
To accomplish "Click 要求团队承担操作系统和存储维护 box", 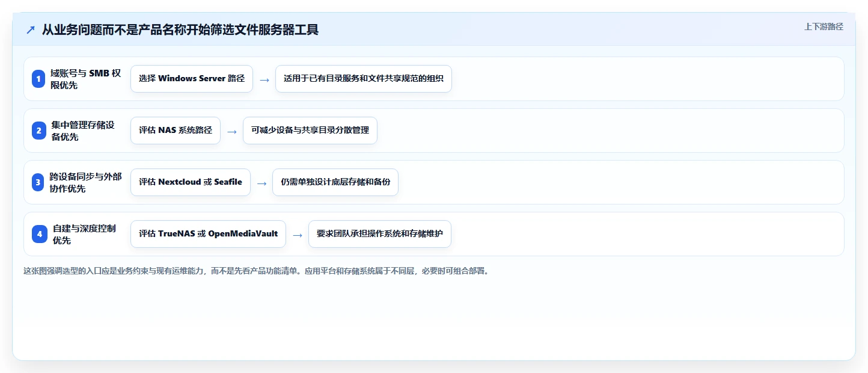I will click(x=380, y=234).
